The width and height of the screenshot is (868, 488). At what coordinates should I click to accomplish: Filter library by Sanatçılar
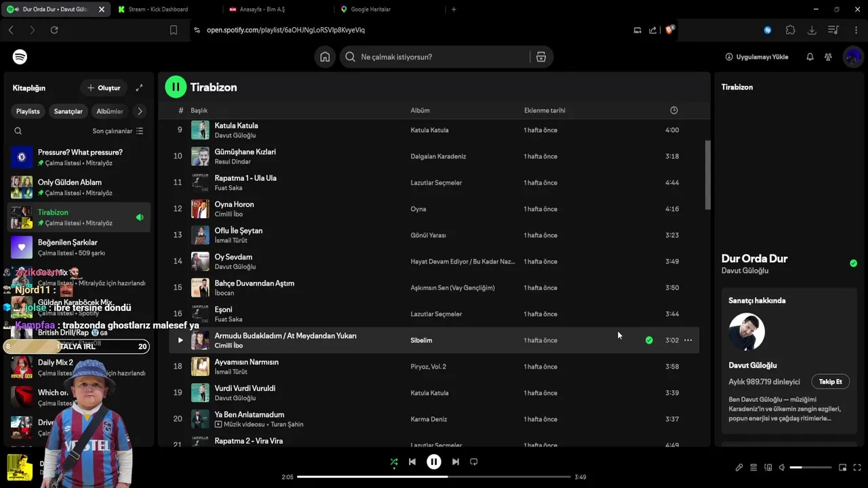[x=68, y=111]
